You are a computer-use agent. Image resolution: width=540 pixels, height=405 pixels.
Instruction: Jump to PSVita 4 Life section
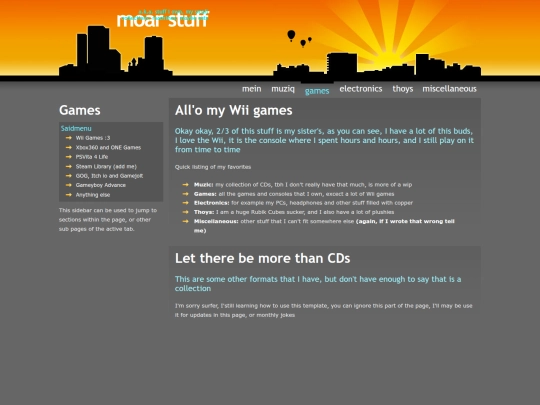pos(92,157)
